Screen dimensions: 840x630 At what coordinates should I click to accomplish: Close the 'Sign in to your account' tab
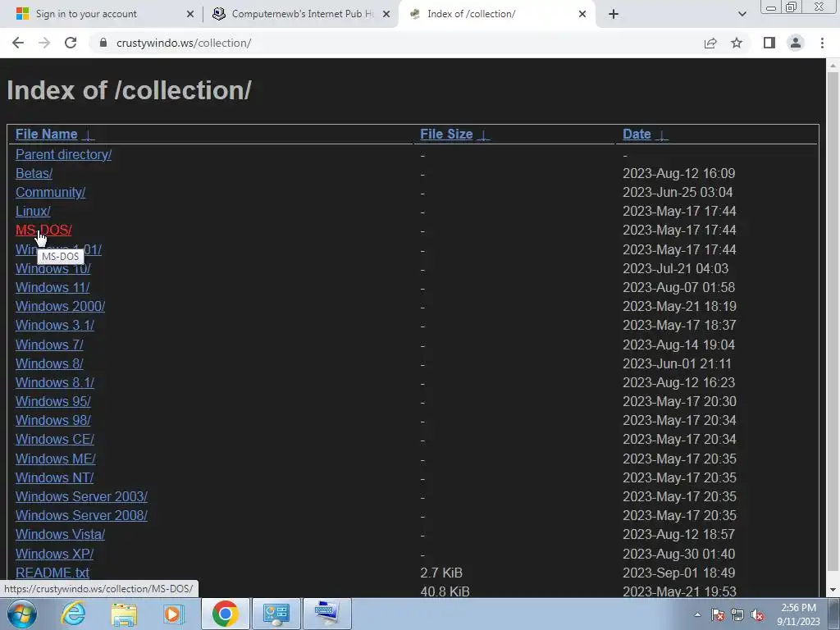click(x=189, y=14)
